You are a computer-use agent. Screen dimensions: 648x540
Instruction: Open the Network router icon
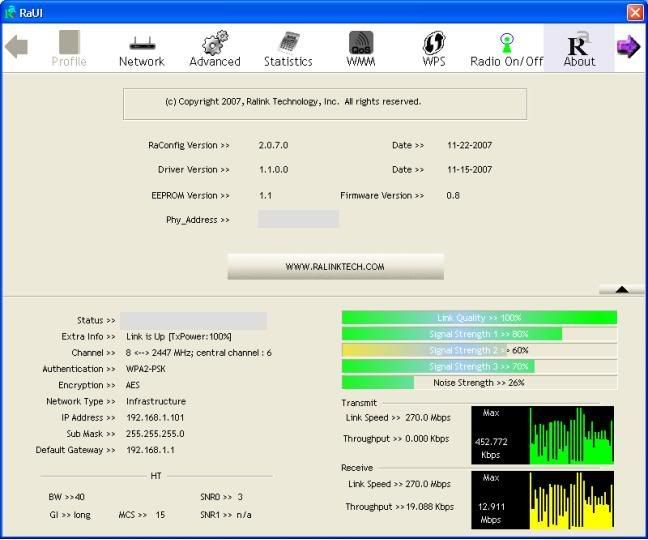(141, 47)
